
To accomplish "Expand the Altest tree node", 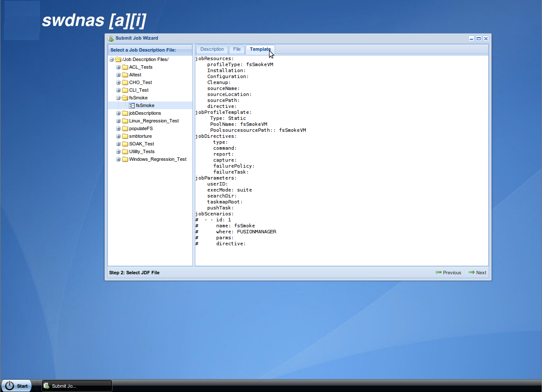I will (119, 75).
